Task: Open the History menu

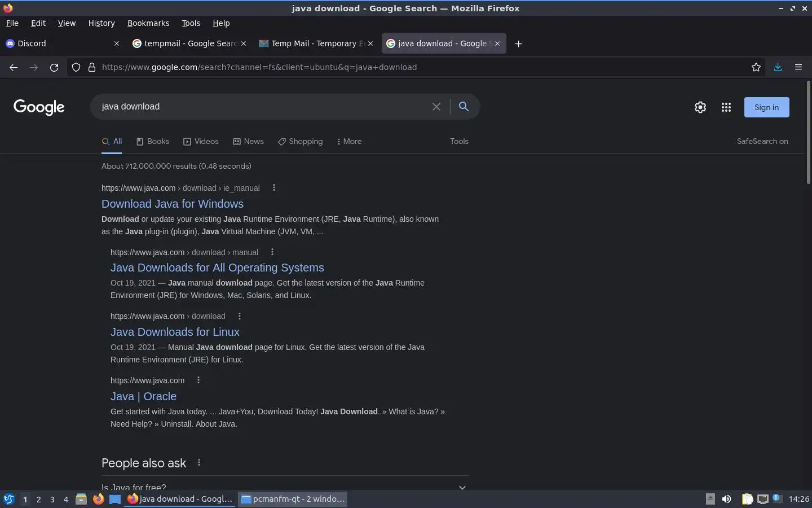Action: [x=101, y=23]
